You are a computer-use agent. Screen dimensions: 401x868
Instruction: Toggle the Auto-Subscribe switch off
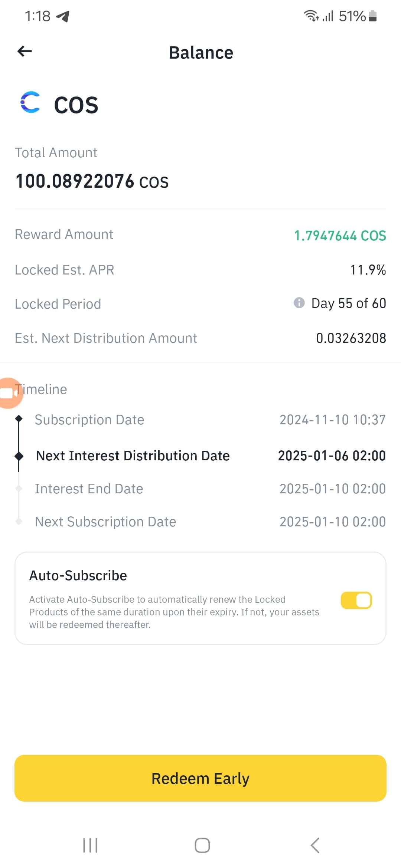pyautogui.click(x=356, y=600)
